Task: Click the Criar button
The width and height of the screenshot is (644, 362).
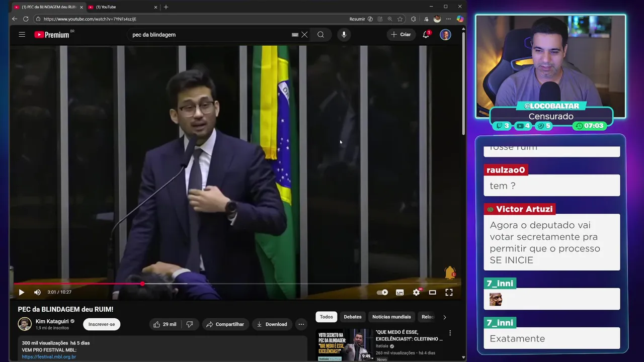Action: (401, 35)
